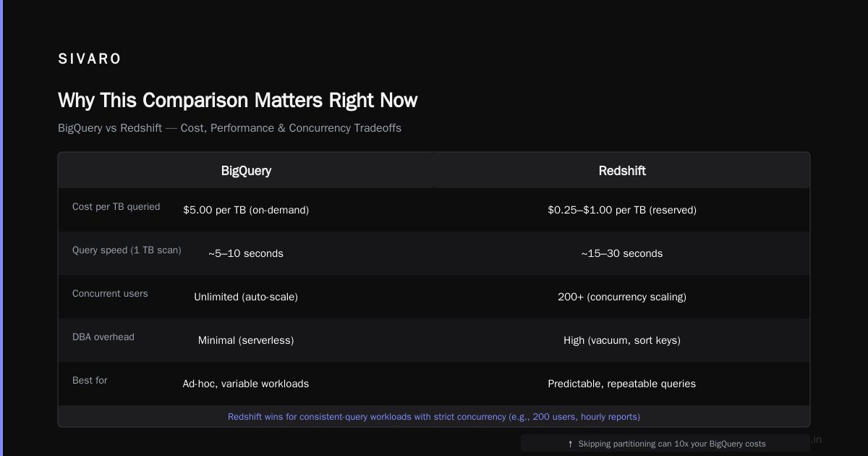This screenshot has width=868, height=456.
Task: Select '200+ (concurrency scaling)' cell
Action: click(x=622, y=297)
